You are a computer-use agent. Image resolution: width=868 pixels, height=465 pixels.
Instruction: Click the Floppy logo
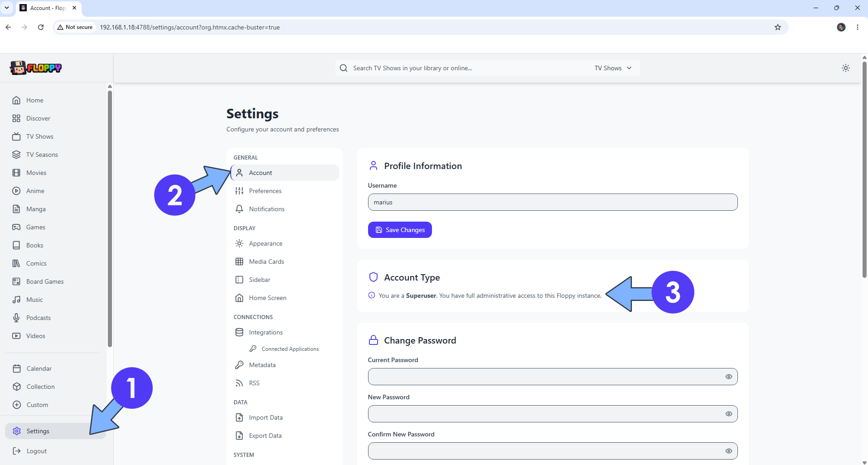coord(36,68)
